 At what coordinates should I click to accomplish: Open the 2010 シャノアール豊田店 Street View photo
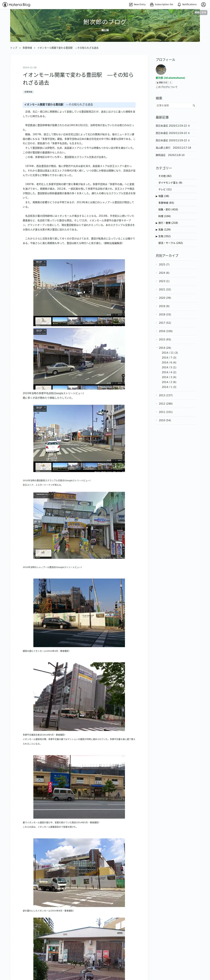[79, 525]
